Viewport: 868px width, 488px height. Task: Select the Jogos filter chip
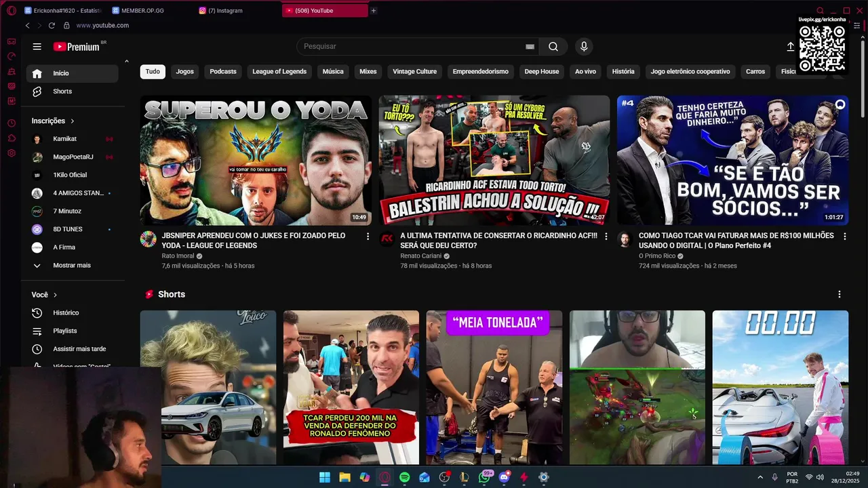[x=185, y=72]
